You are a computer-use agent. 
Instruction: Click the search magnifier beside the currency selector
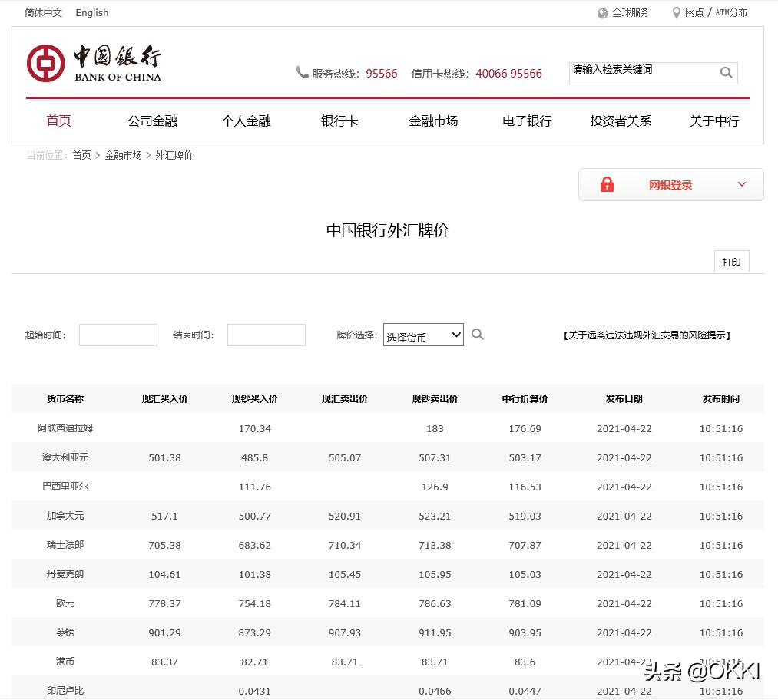[477, 335]
